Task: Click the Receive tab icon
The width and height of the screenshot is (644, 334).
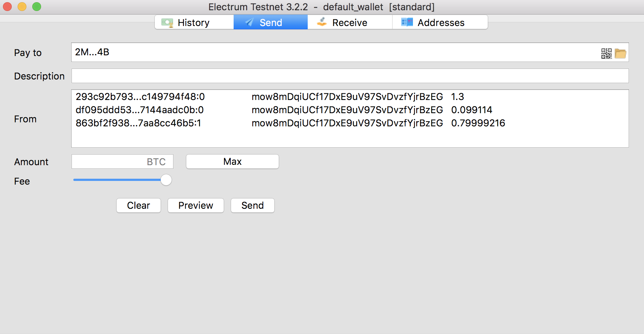Action: 322,22
